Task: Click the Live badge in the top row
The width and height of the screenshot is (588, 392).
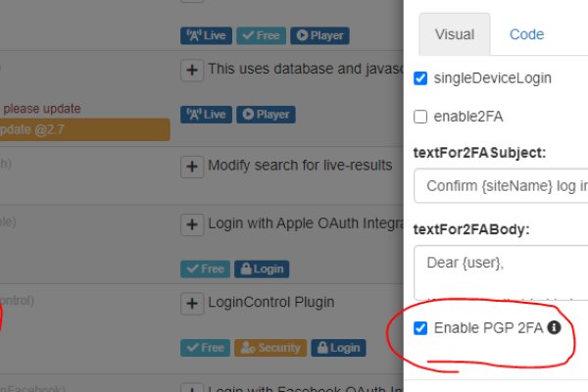Action: point(205,35)
